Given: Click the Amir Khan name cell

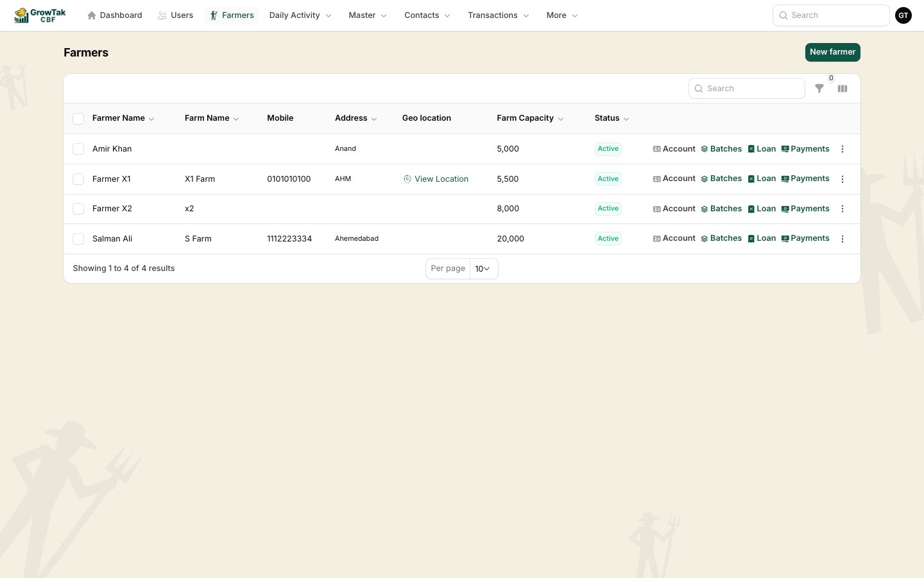Looking at the screenshot, I should point(112,149).
